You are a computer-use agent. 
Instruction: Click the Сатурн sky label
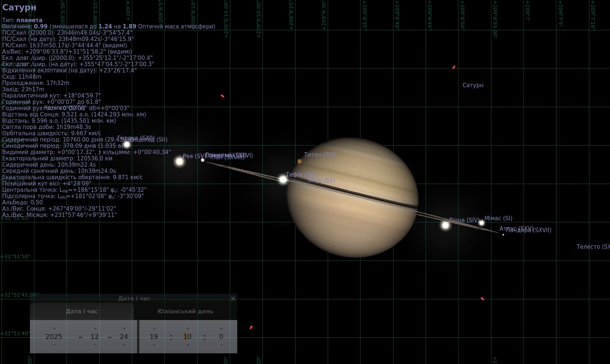pyautogui.click(x=473, y=85)
